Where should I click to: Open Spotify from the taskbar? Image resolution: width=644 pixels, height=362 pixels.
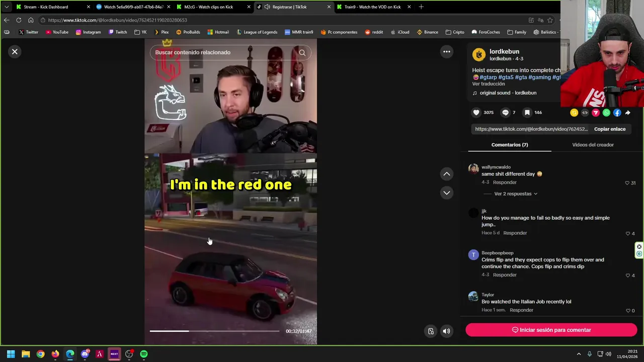(x=144, y=354)
